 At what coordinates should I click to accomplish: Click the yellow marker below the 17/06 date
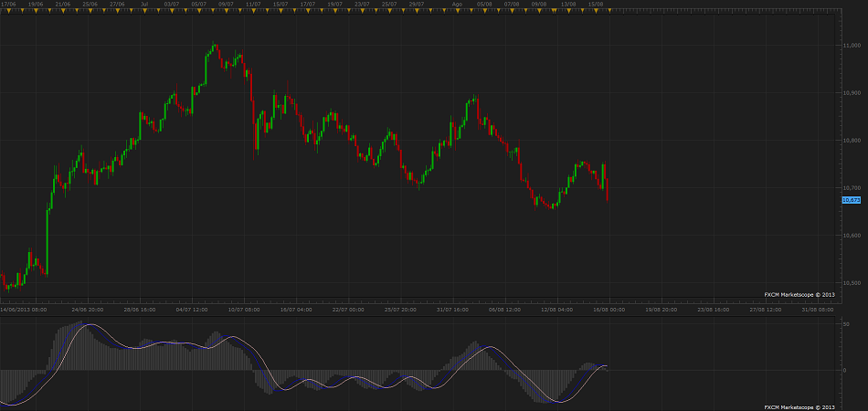(8, 12)
